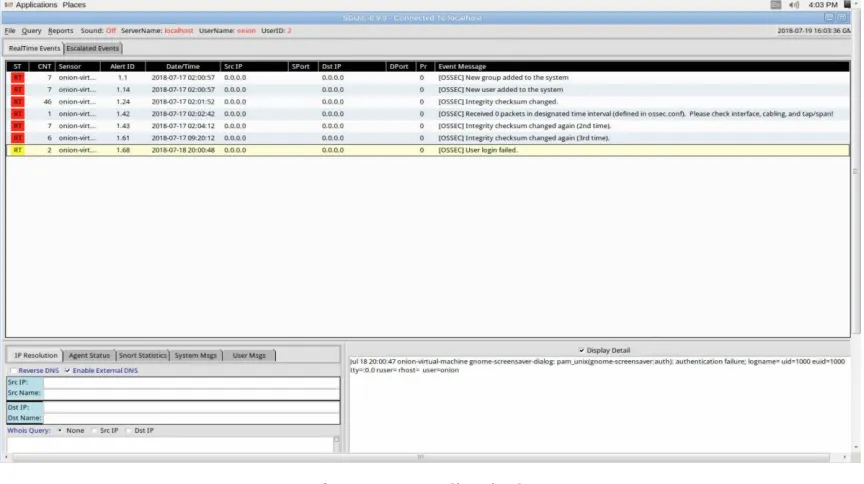
Task: Open the System Msgs tab
Action: pyautogui.click(x=196, y=356)
